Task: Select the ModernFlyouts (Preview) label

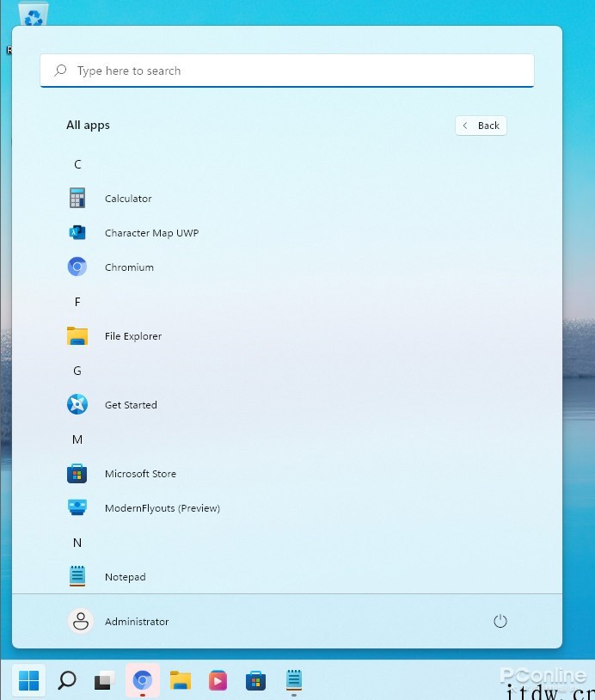Action: coord(163,508)
